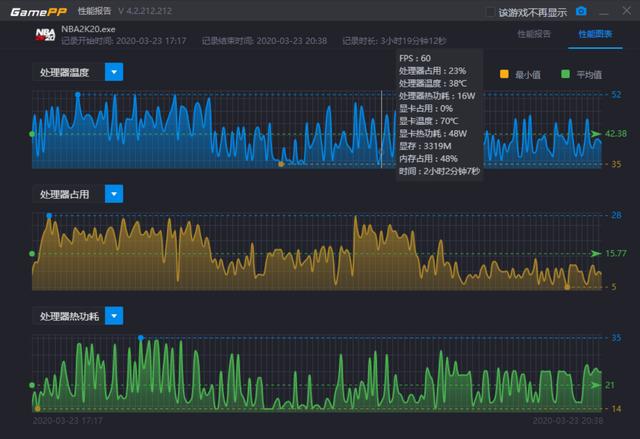Click the 记录结束时间 end time text
640x439 pixels.
coord(264,41)
